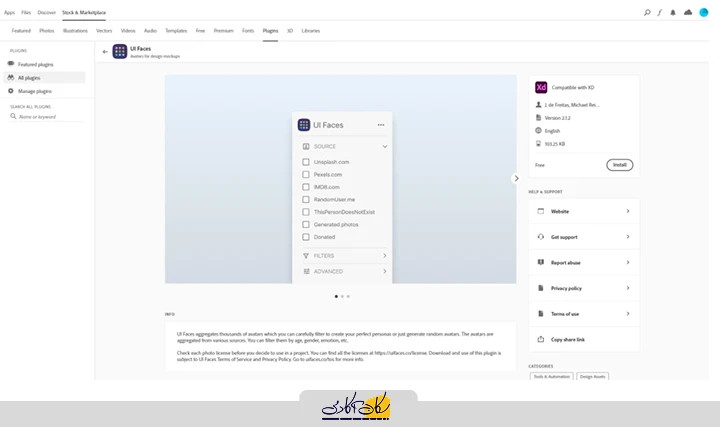Enable the IMDB.com source checkbox
This screenshot has height=427, width=720.
(306, 186)
